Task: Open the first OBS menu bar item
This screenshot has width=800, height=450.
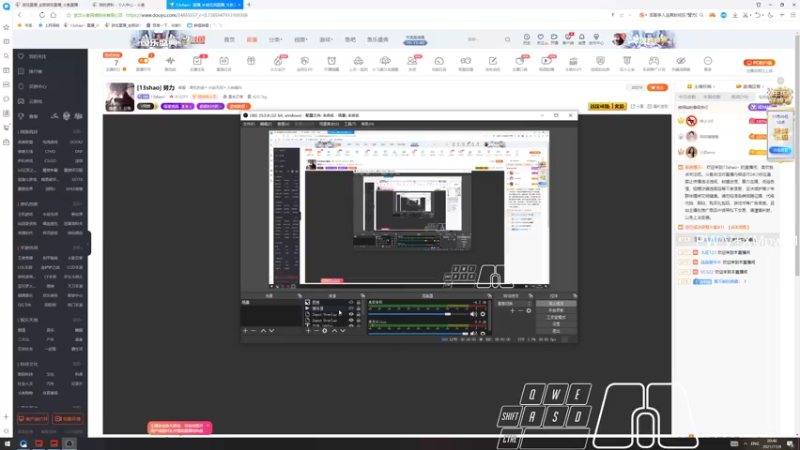Action: click(249, 124)
